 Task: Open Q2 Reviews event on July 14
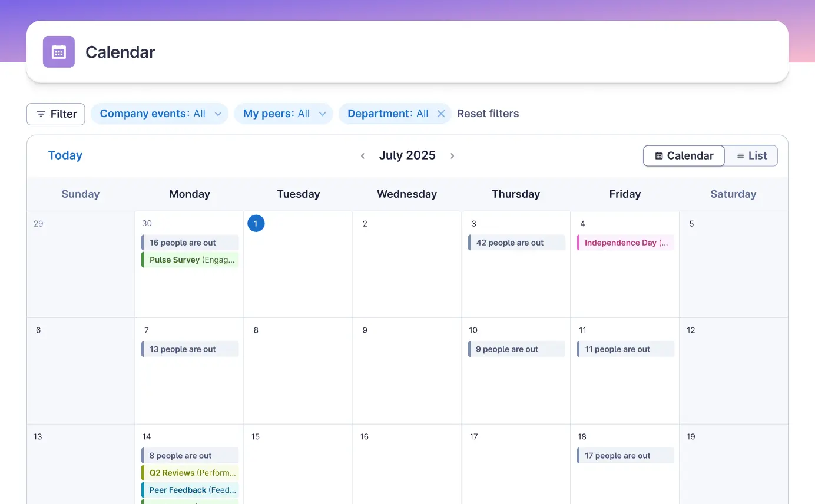coord(190,473)
